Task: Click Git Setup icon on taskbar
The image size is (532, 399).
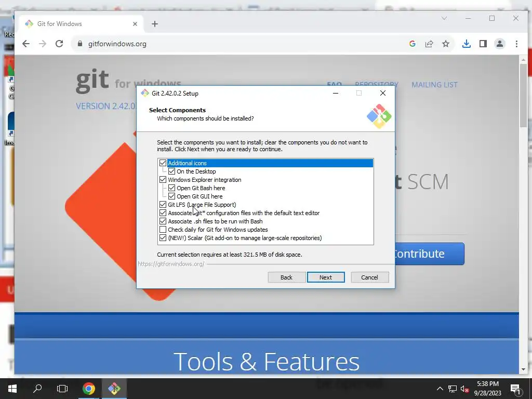Action: pos(114,389)
